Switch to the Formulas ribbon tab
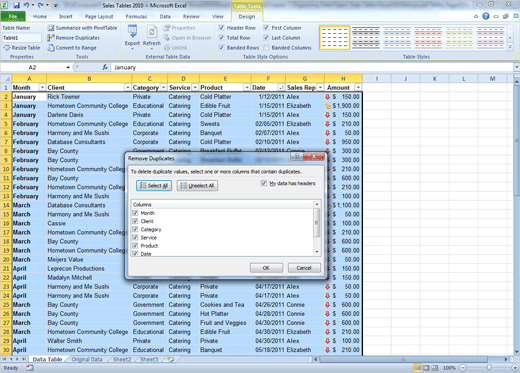 (136, 16)
